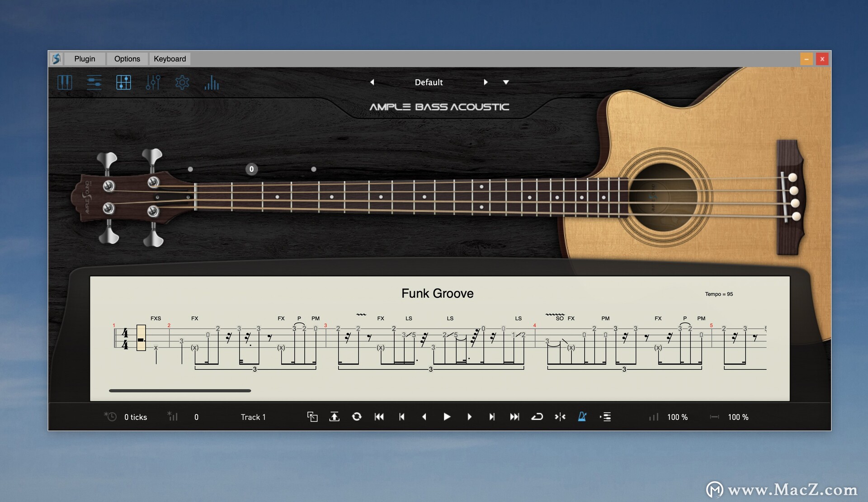Click the width icon beside the second 100 %
The image size is (868, 502).
pyautogui.click(x=714, y=417)
